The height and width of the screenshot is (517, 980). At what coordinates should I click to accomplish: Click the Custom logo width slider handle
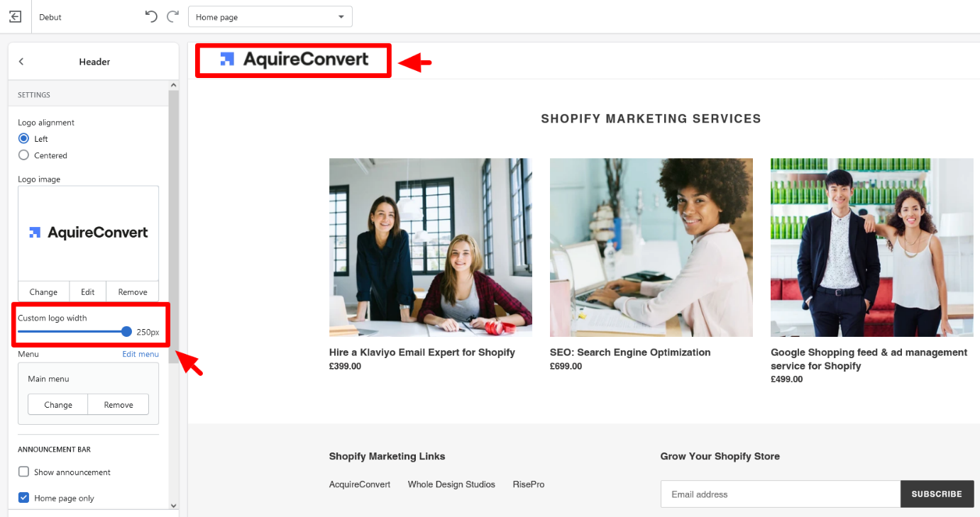coord(126,331)
